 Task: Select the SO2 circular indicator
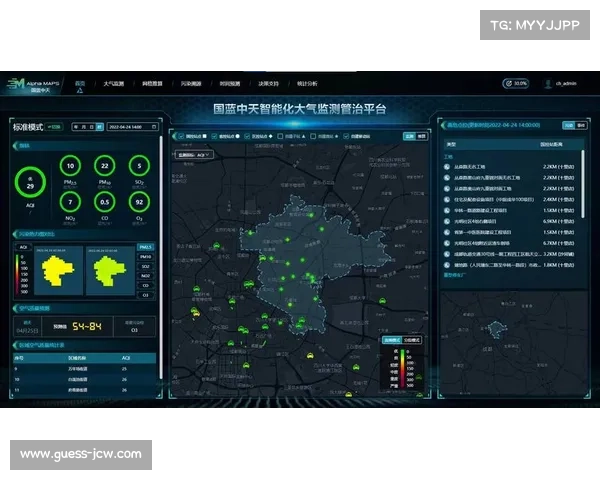pos(138,166)
